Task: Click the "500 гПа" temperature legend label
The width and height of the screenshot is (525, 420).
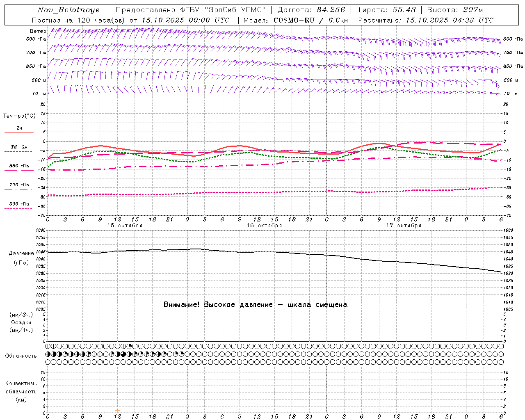Action: click(19, 203)
